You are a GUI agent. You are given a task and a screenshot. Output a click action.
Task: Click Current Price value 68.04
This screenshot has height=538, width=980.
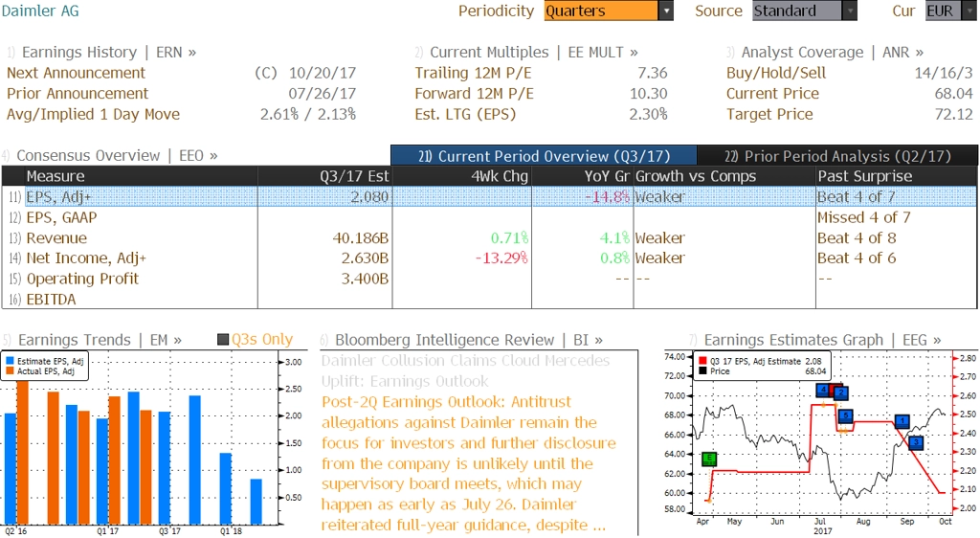[954, 93]
